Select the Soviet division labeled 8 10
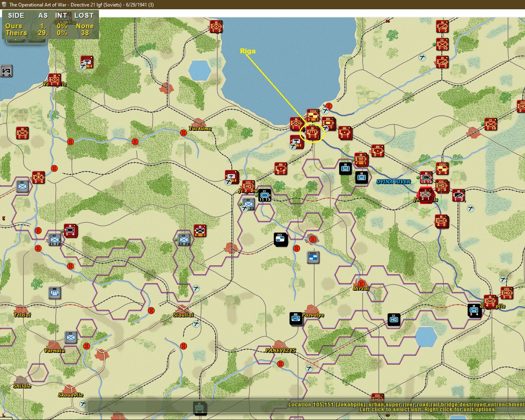Viewport: 525px width, 420px height. pos(491,124)
